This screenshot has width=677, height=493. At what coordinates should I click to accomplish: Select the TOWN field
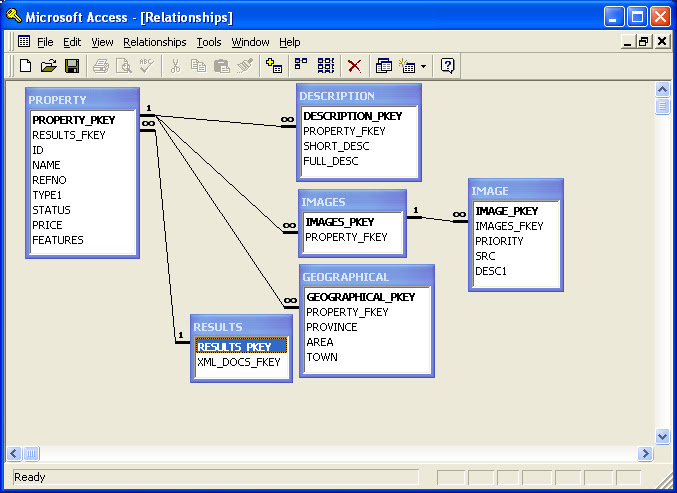pyautogui.click(x=322, y=357)
